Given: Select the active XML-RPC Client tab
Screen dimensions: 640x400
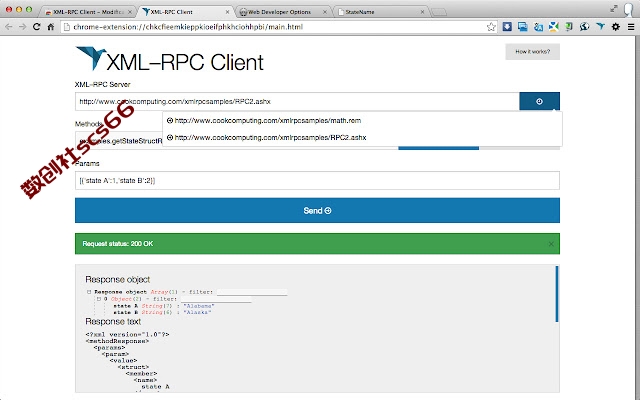Looking at the screenshot, I should click(187, 12).
